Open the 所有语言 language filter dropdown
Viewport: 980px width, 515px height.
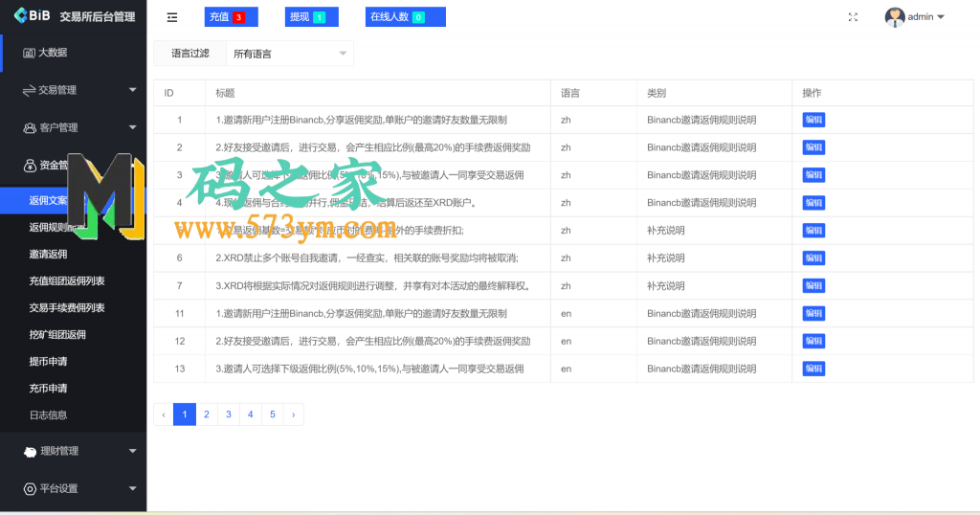point(290,54)
